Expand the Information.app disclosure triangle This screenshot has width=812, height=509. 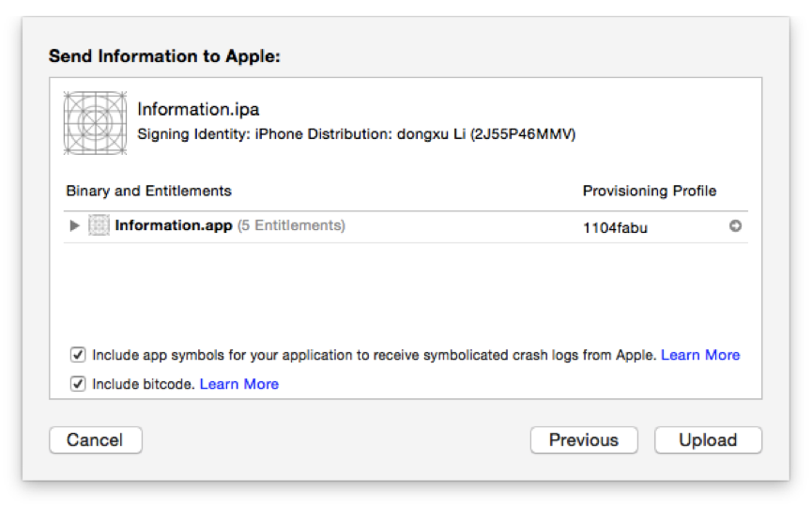point(75,225)
